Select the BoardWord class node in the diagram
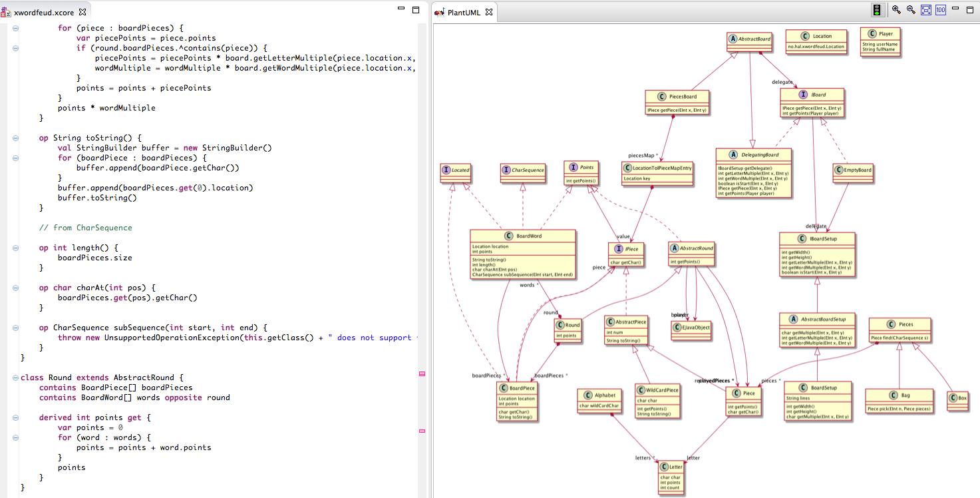Screen dimensions: 980x498 (x=524, y=254)
